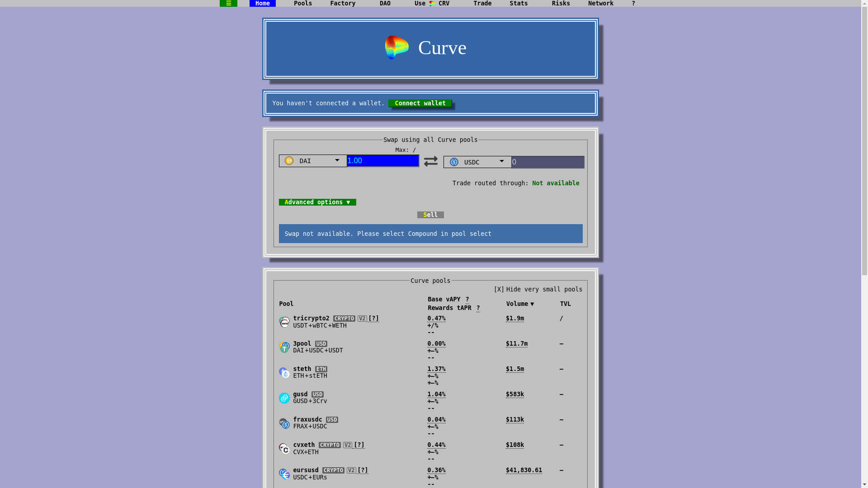This screenshot has width=868, height=488.
Task: Click the Pool column header
Action: [x=286, y=304]
